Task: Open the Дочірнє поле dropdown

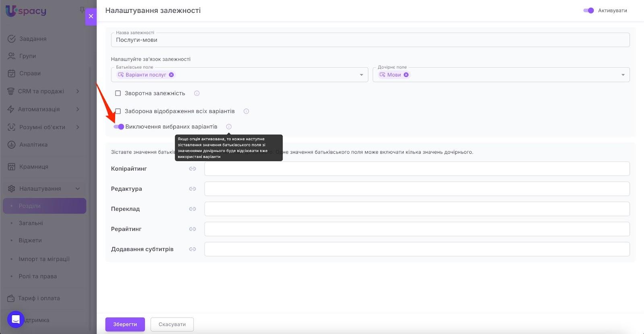Action: pos(623,75)
